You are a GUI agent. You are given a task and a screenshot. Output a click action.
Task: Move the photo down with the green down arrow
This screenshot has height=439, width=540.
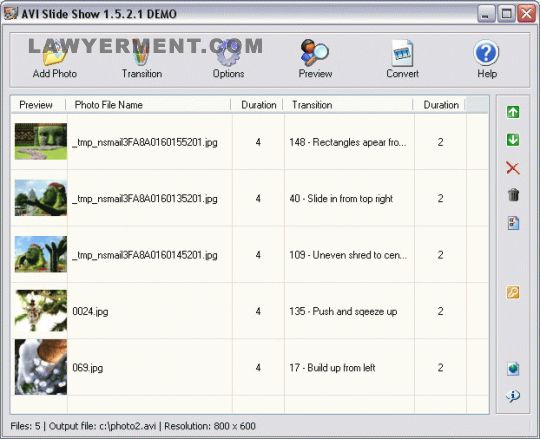tap(513, 140)
